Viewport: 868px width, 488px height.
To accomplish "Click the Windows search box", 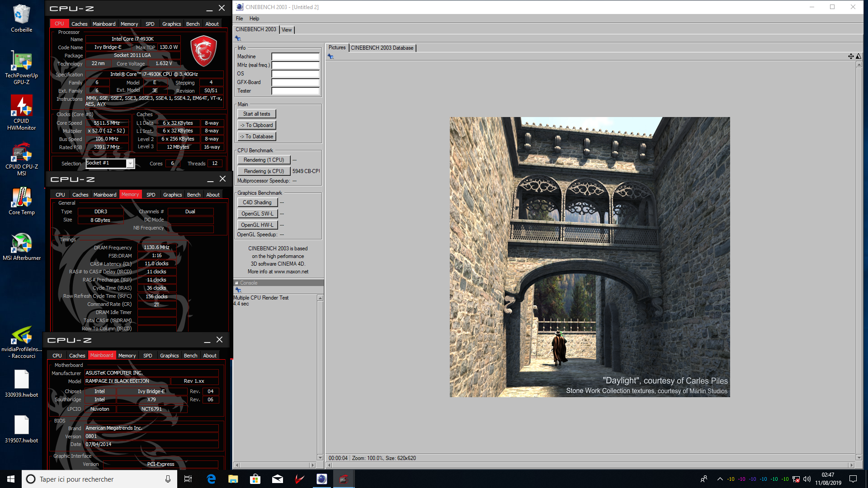I will [99, 479].
